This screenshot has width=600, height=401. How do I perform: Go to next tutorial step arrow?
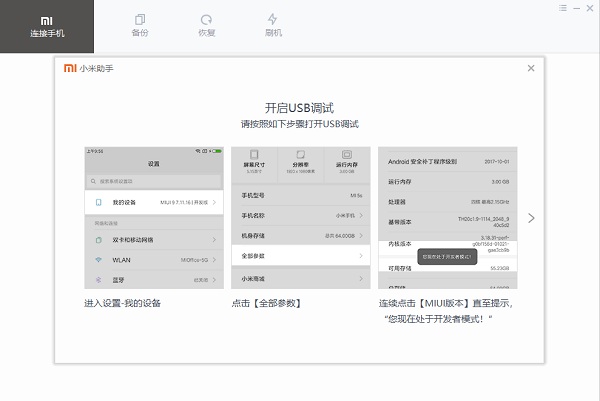531,218
